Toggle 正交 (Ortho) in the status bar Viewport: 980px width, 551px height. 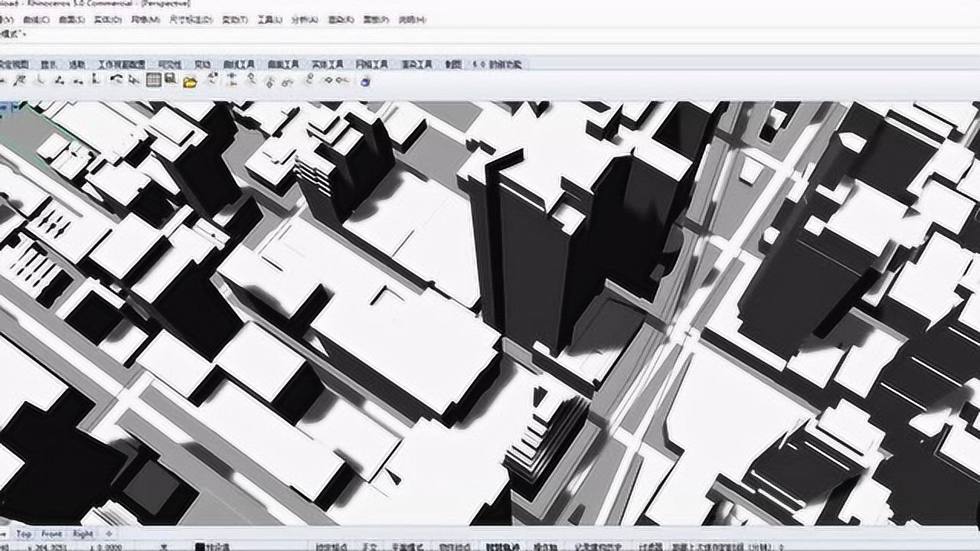(370, 546)
